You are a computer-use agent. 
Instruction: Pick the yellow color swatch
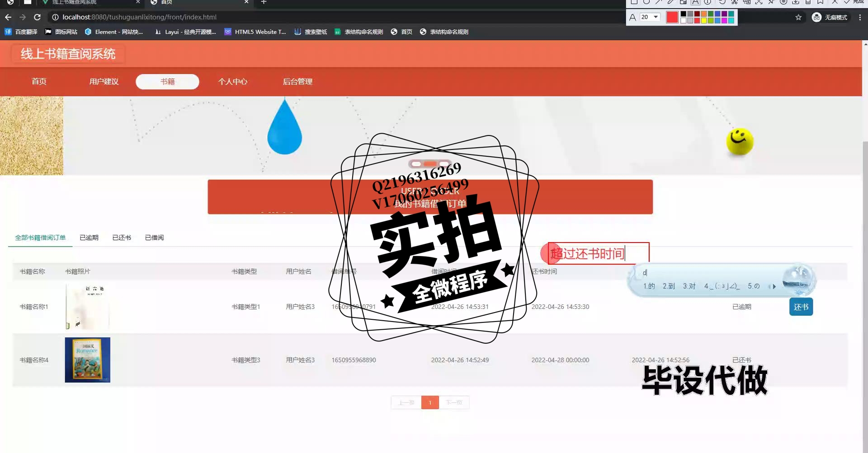tap(704, 20)
